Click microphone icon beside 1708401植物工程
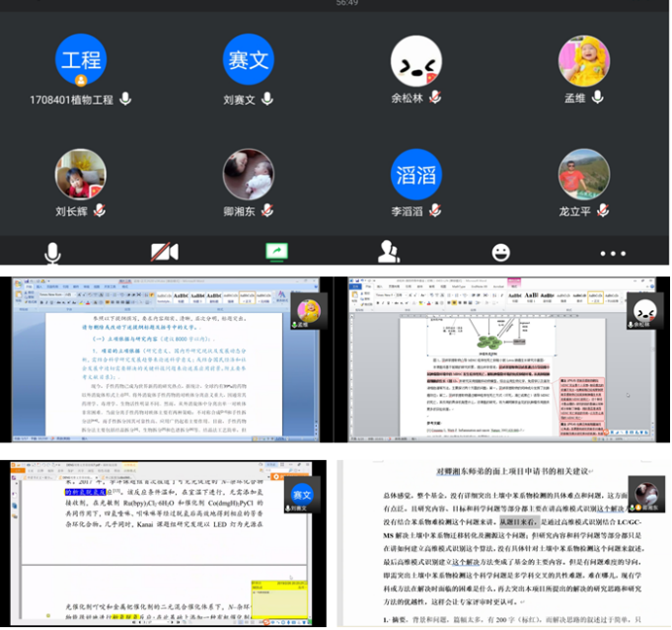The width and height of the screenshot is (672, 630). (x=125, y=99)
